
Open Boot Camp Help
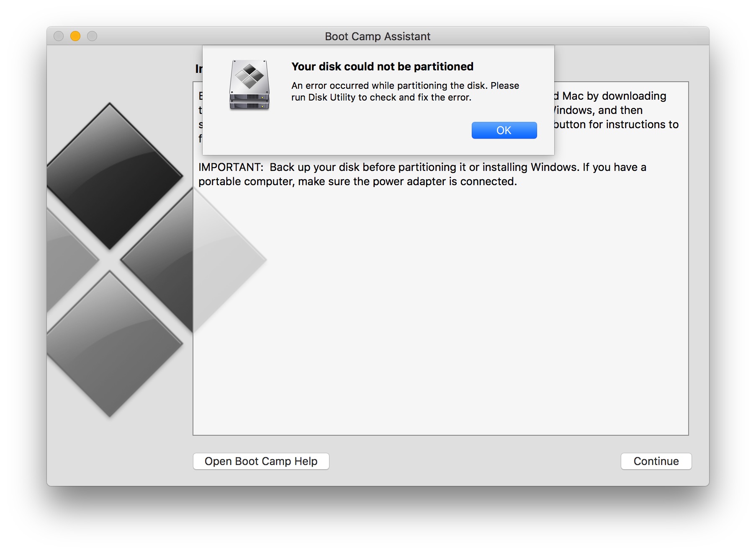tap(261, 461)
